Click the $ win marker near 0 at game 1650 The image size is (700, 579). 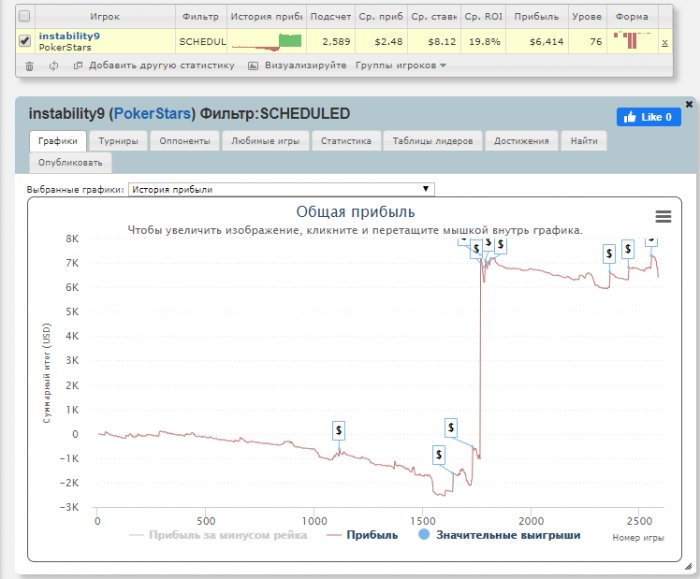[x=451, y=428]
